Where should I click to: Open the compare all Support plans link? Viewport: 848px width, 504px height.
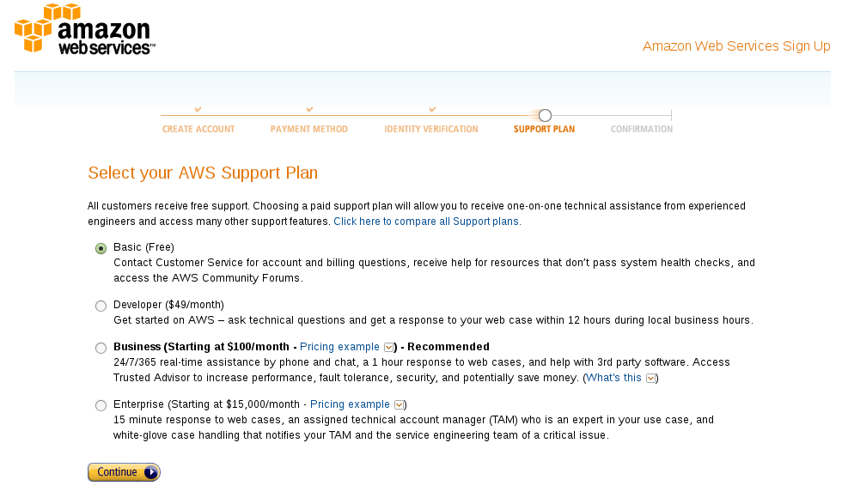pos(426,222)
